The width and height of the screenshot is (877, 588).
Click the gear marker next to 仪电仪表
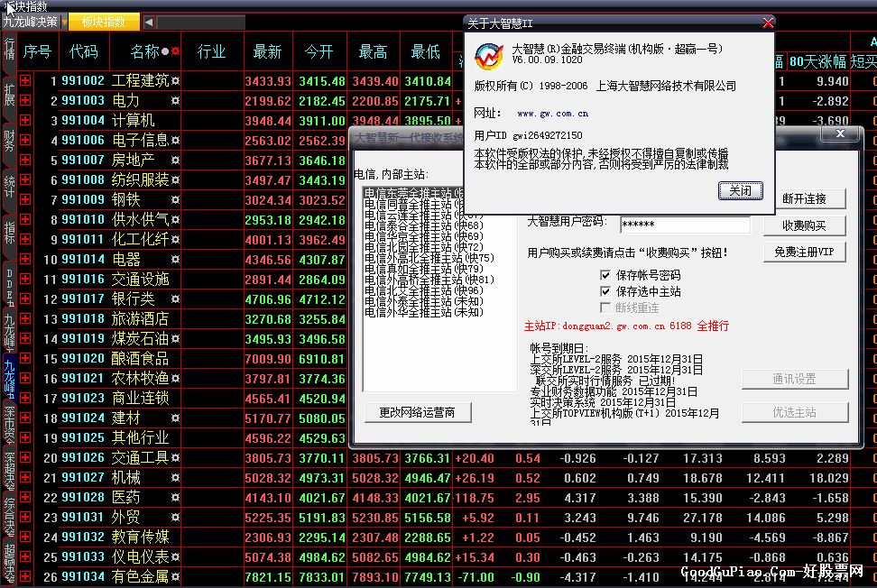[176, 556]
